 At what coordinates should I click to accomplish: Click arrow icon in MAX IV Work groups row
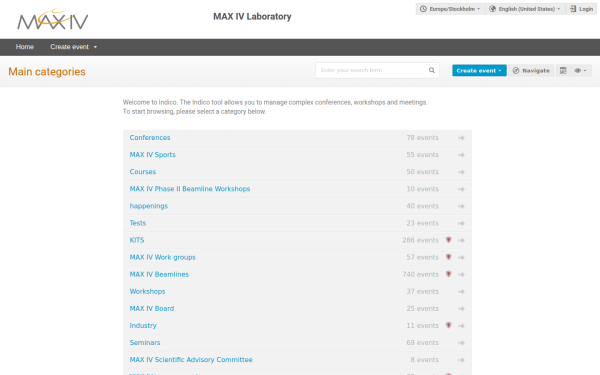point(461,258)
